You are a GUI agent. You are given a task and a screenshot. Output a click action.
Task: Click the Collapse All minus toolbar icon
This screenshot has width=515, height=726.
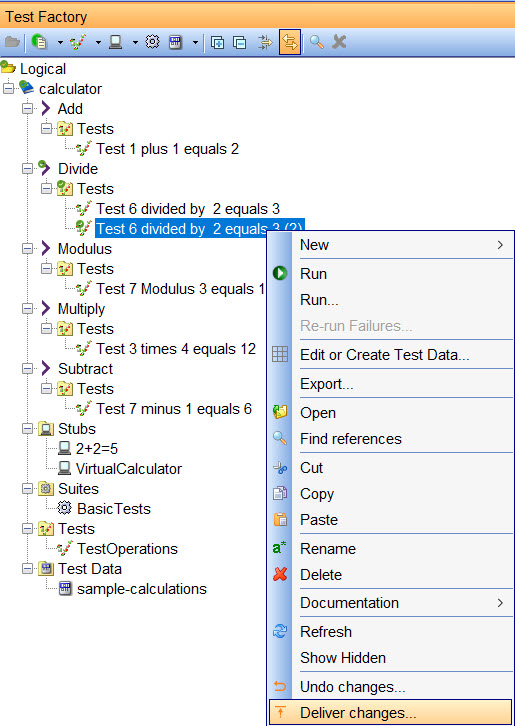pyautogui.click(x=239, y=43)
